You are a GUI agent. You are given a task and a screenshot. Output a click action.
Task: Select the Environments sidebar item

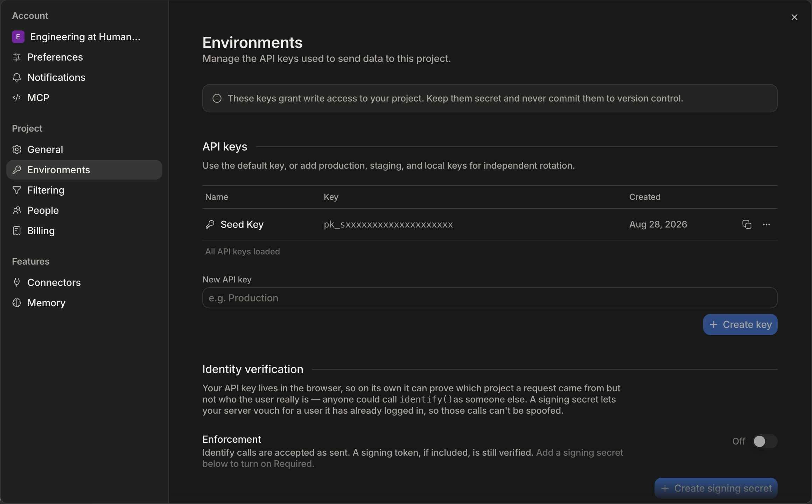[84, 170]
